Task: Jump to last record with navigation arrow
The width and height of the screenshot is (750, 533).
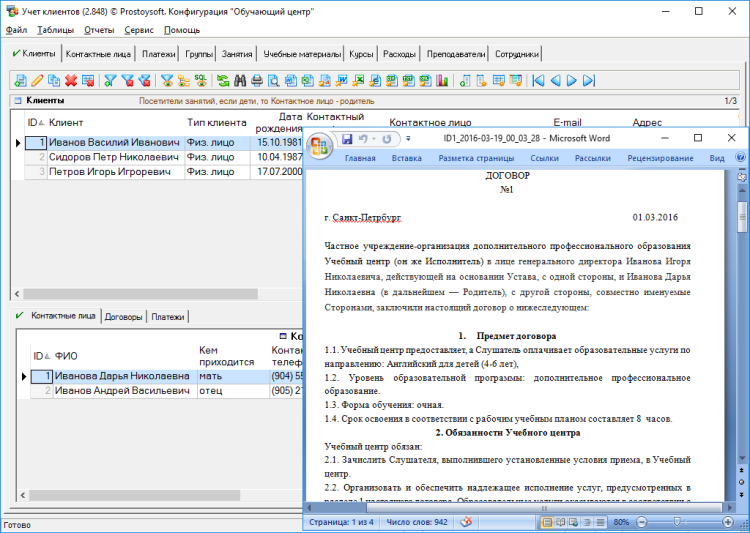Action: coord(587,80)
